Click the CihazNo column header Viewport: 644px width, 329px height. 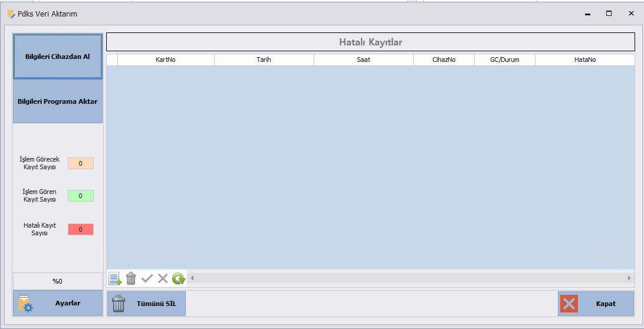point(443,60)
